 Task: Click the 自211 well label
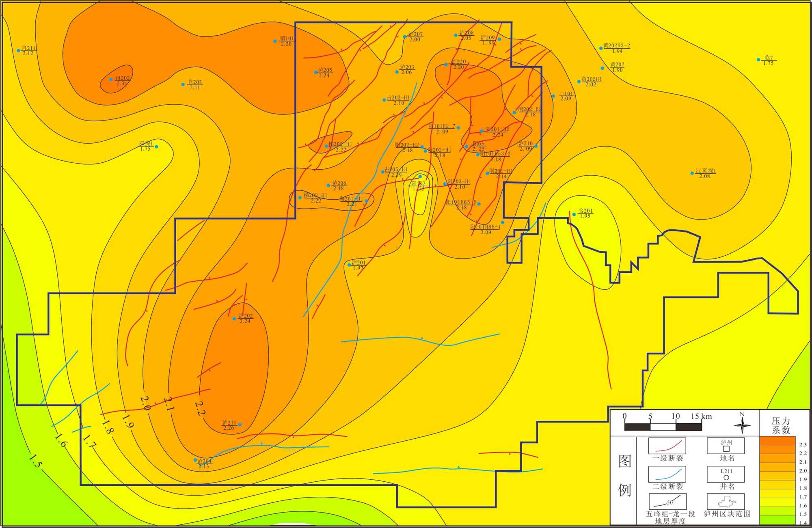[28, 48]
